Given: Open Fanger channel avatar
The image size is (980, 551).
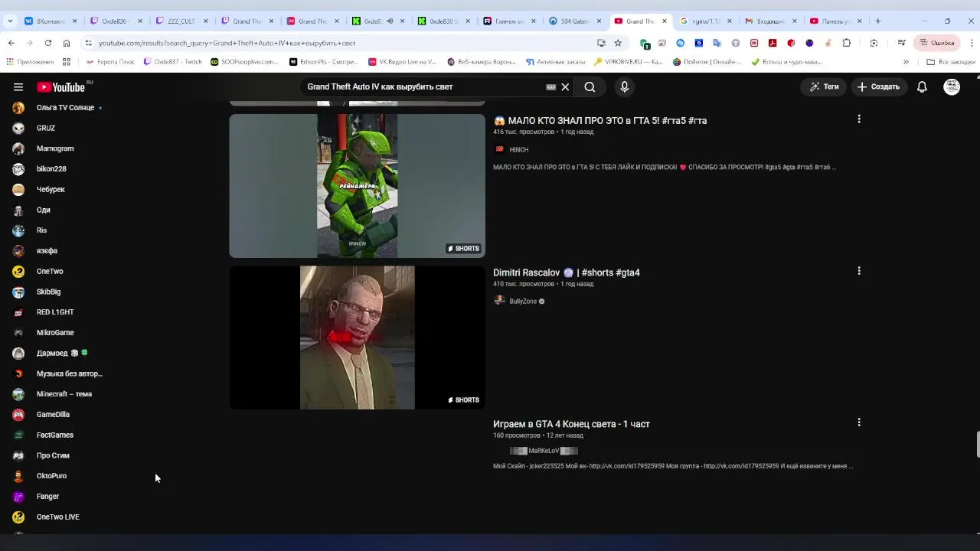Looking at the screenshot, I should 18,497.
